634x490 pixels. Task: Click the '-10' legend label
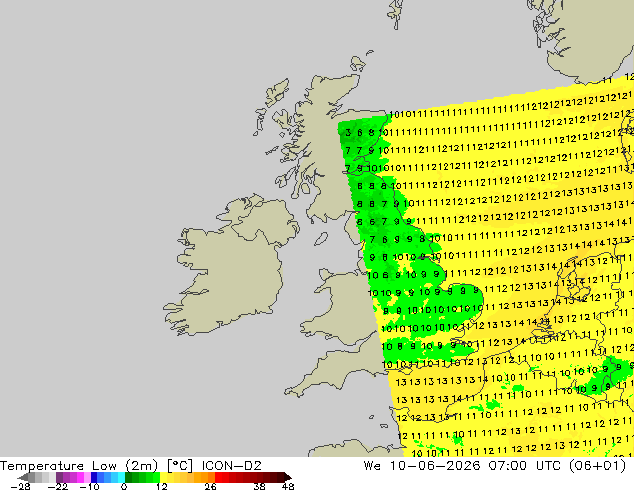pyautogui.click(x=89, y=486)
